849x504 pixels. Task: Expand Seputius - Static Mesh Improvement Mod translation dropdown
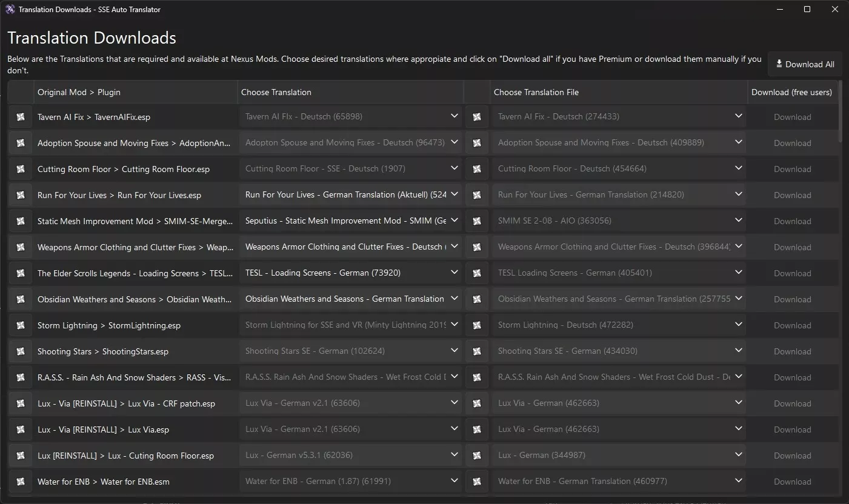click(351, 221)
